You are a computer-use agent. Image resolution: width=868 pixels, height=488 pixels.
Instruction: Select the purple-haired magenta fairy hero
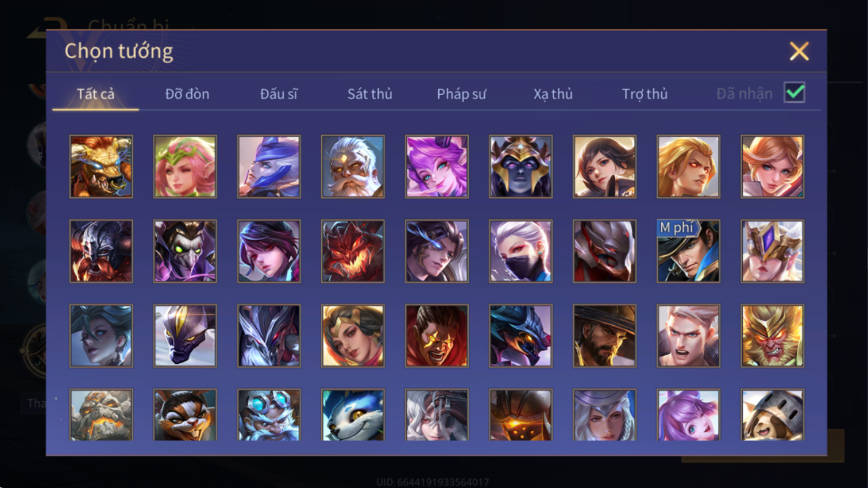(x=437, y=167)
